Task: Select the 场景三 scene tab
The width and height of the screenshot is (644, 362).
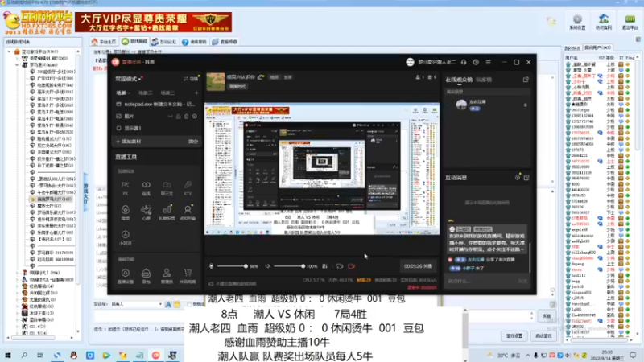Action: pyautogui.click(x=167, y=93)
